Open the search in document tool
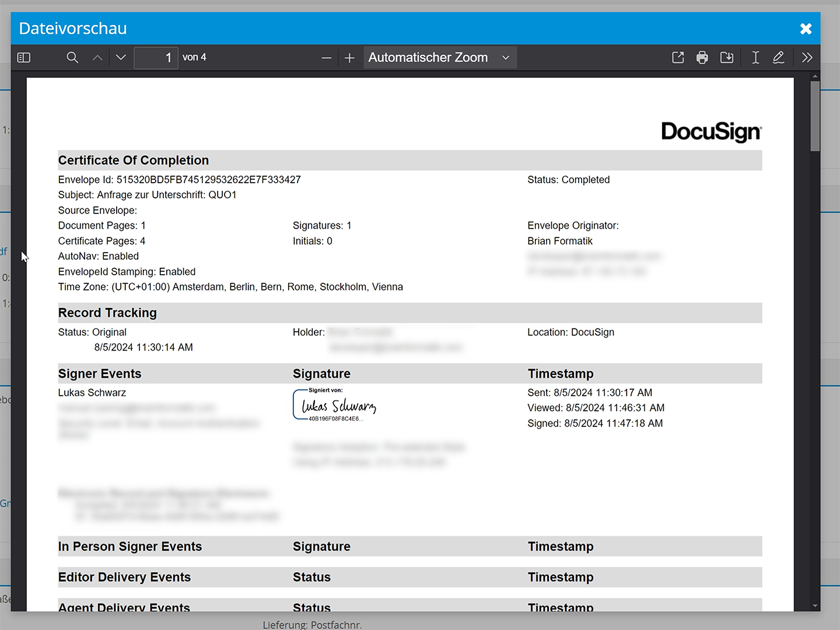Image resolution: width=840 pixels, height=630 pixels. tap(72, 58)
